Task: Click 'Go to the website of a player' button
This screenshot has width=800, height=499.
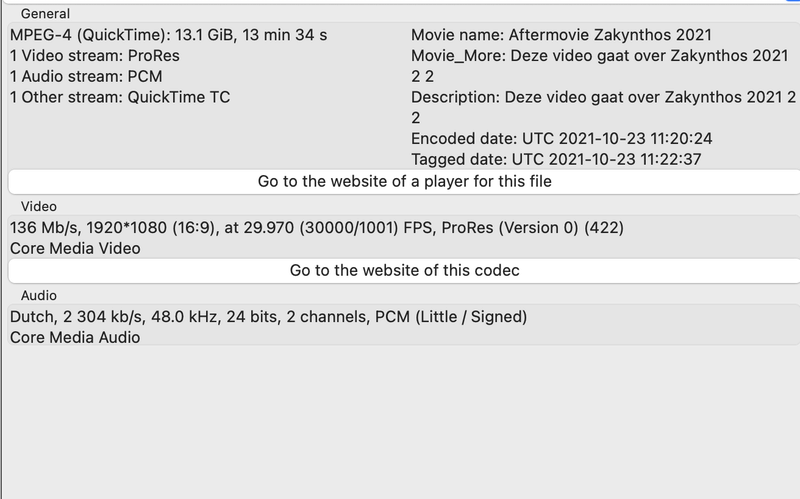Action: point(404,182)
